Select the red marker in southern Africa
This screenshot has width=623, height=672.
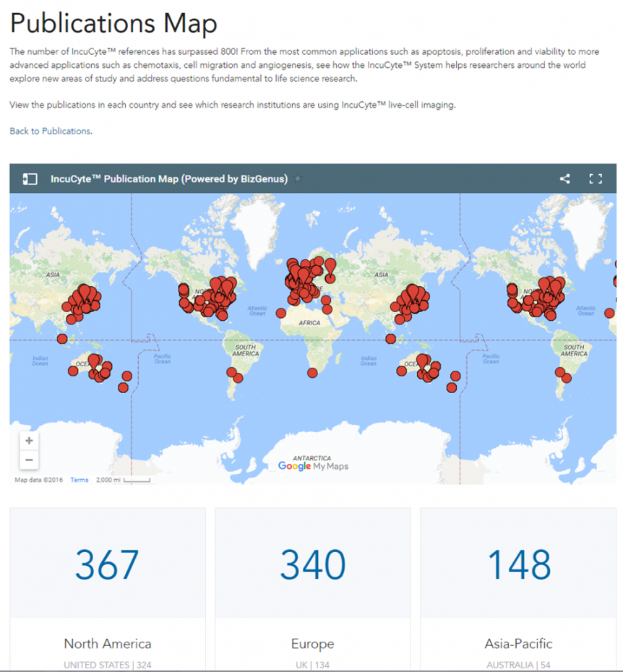(x=312, y=373)
